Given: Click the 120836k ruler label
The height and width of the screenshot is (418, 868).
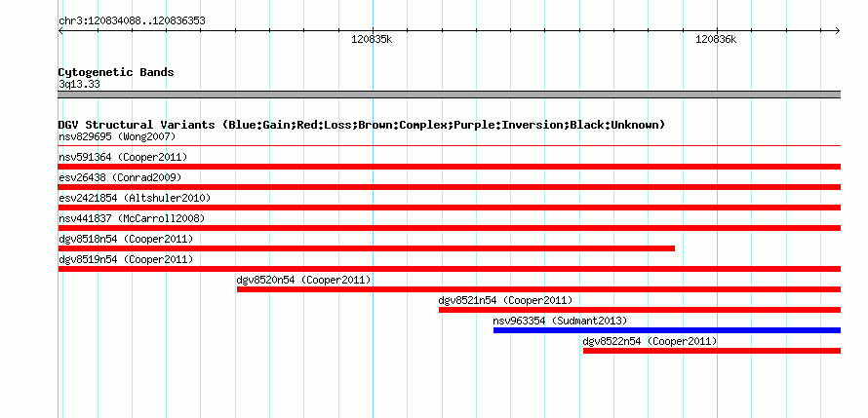Looking at the screenshot, I should [x=716, y=39].
